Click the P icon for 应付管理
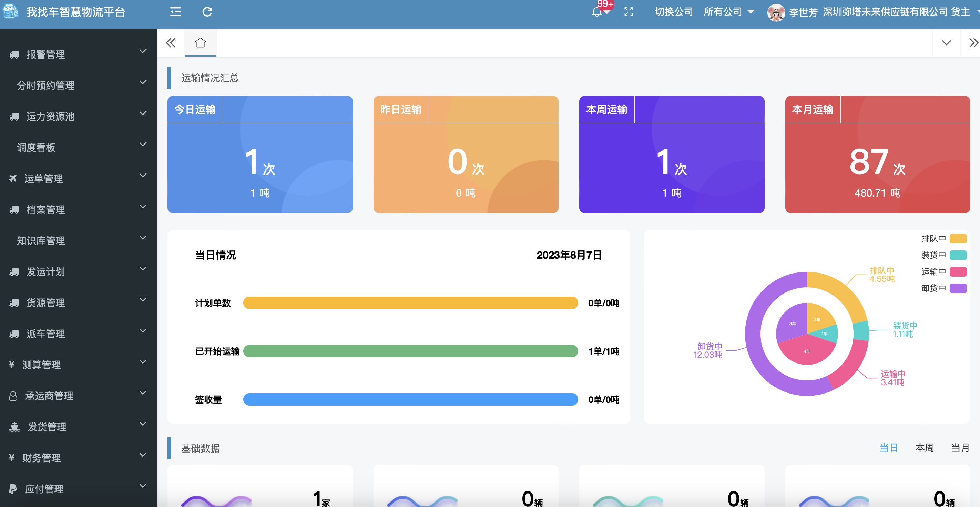The height and width of the screenshot is (507, 980). point(13,489)
